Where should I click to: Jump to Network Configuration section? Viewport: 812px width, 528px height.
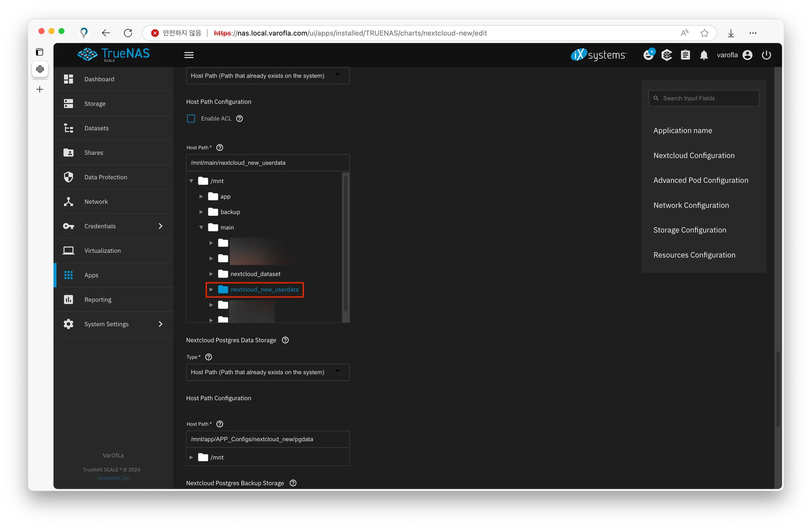pos(691,205)
